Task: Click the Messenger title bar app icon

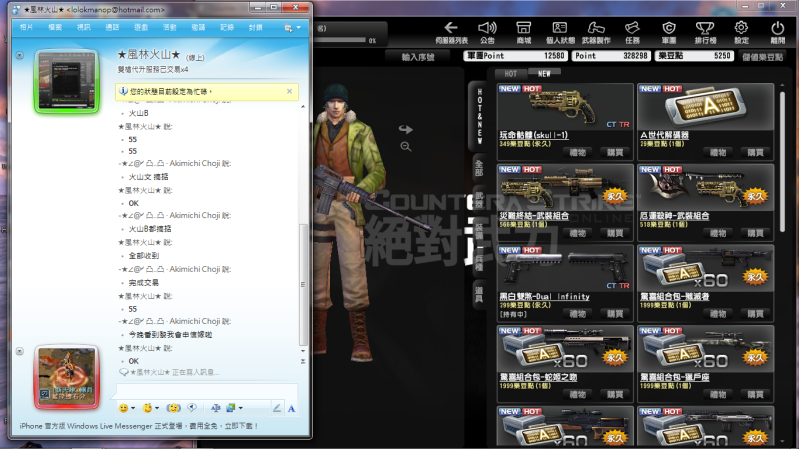Action: [16, 10]
